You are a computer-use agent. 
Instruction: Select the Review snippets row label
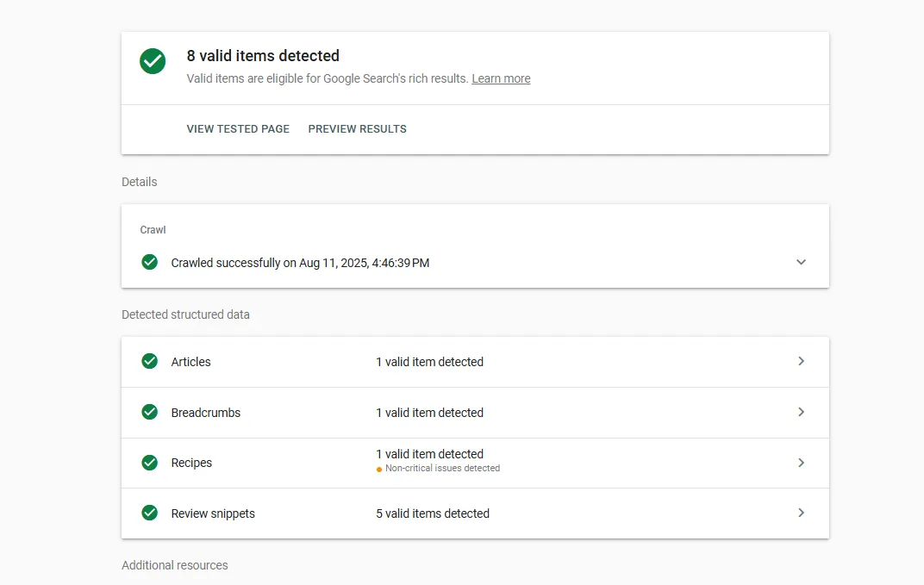213,513
